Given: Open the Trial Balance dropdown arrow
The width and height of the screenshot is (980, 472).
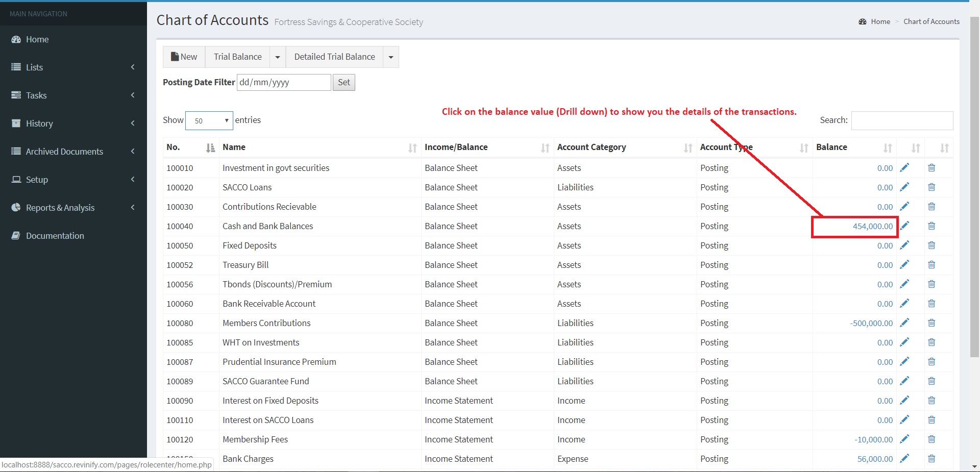Looking at the screenshot, I should pyautogui.click(x=277, y=57).
